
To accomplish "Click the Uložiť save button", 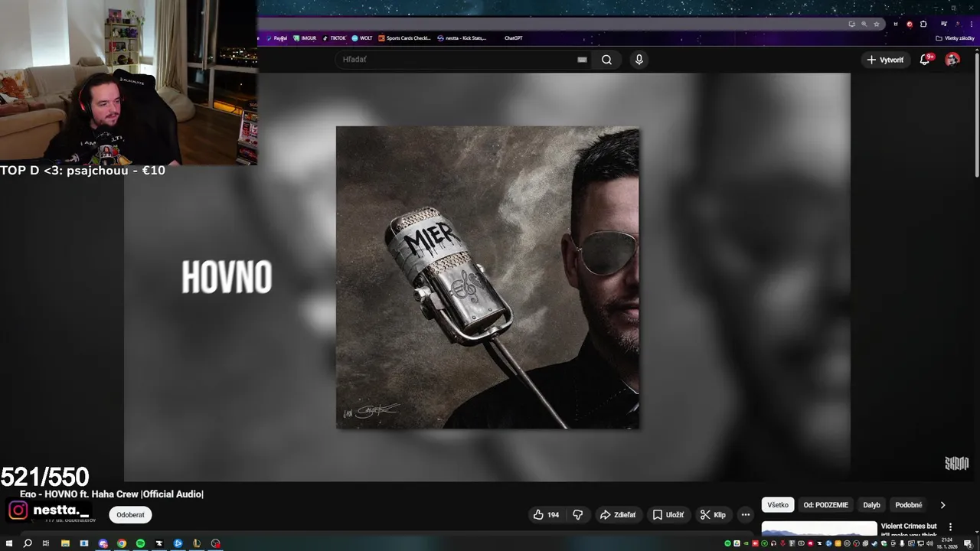I will coord(668,515).
